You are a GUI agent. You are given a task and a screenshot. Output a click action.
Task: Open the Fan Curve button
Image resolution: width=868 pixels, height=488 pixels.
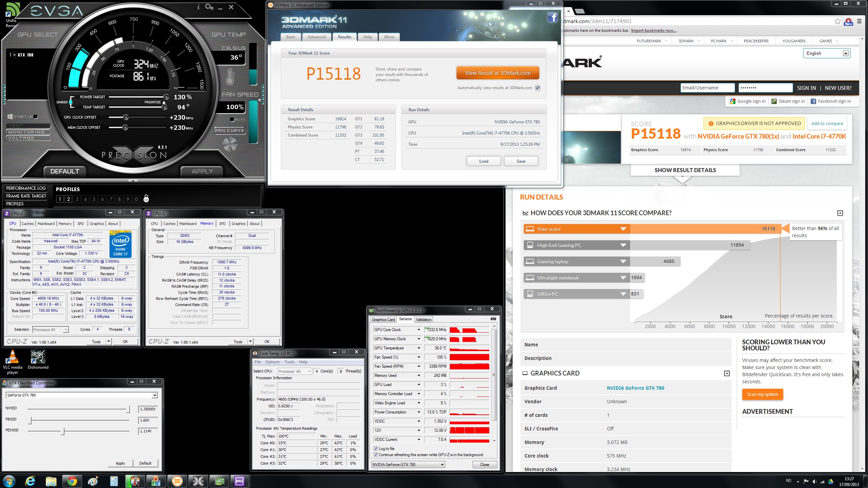230,130
